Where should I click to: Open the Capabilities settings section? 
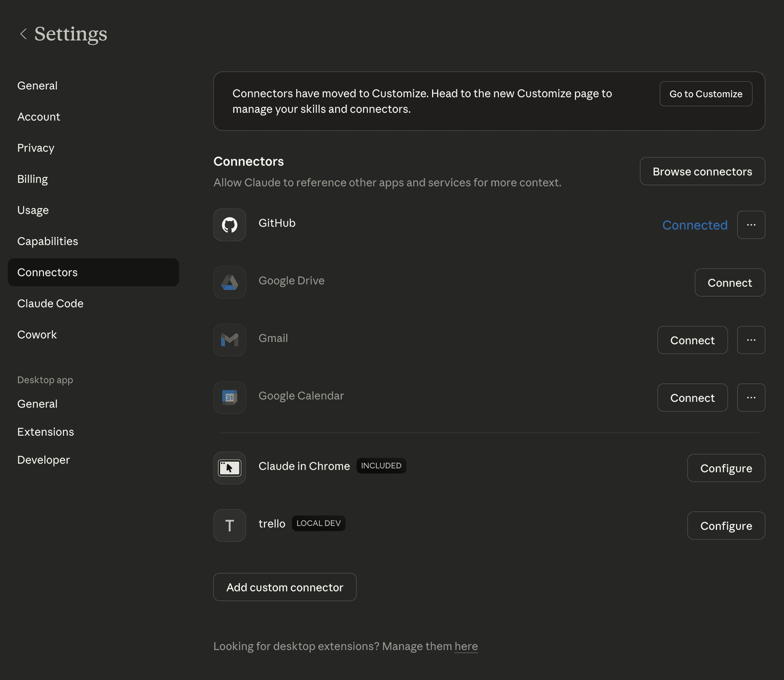[47, 241]
